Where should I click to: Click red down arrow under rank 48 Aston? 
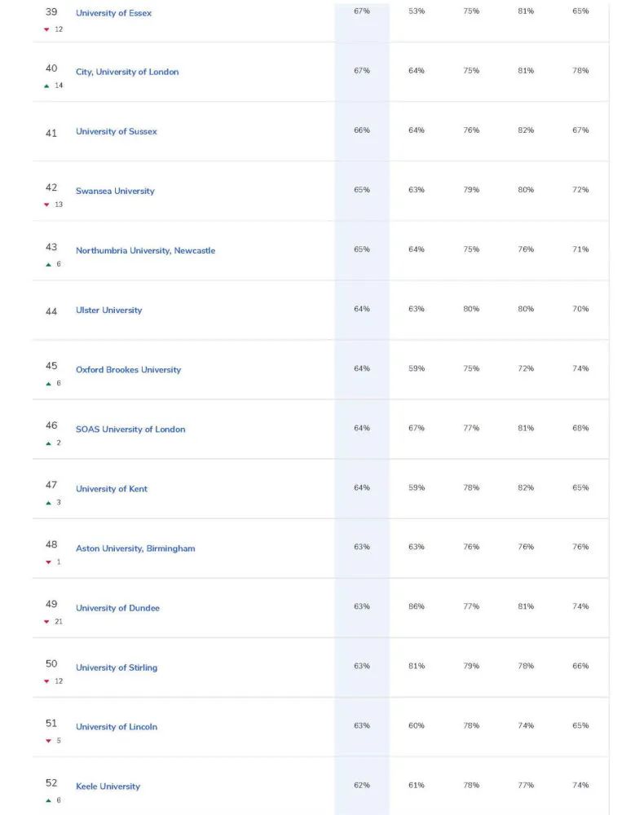48,562
